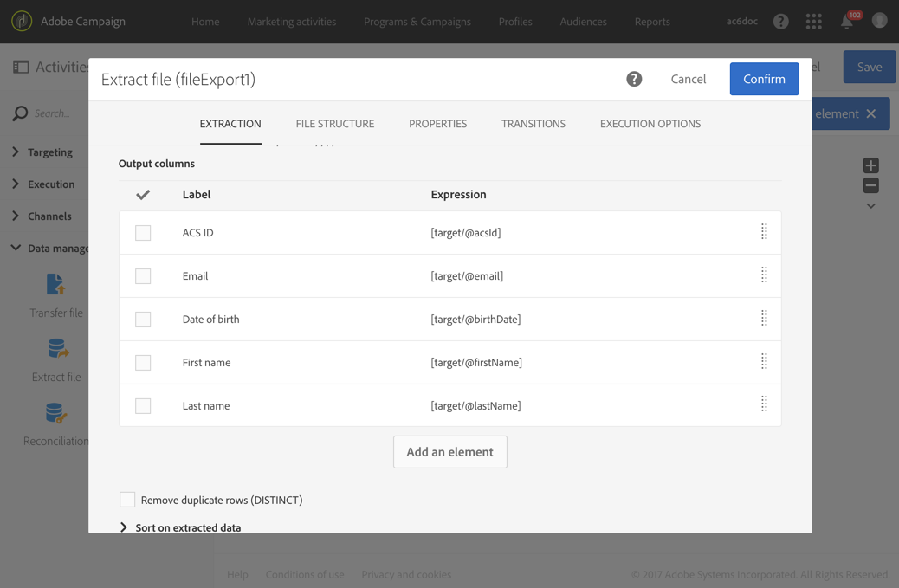Open the notifications bell
This screenshot has height=588, width=899.
click(847, 22)
